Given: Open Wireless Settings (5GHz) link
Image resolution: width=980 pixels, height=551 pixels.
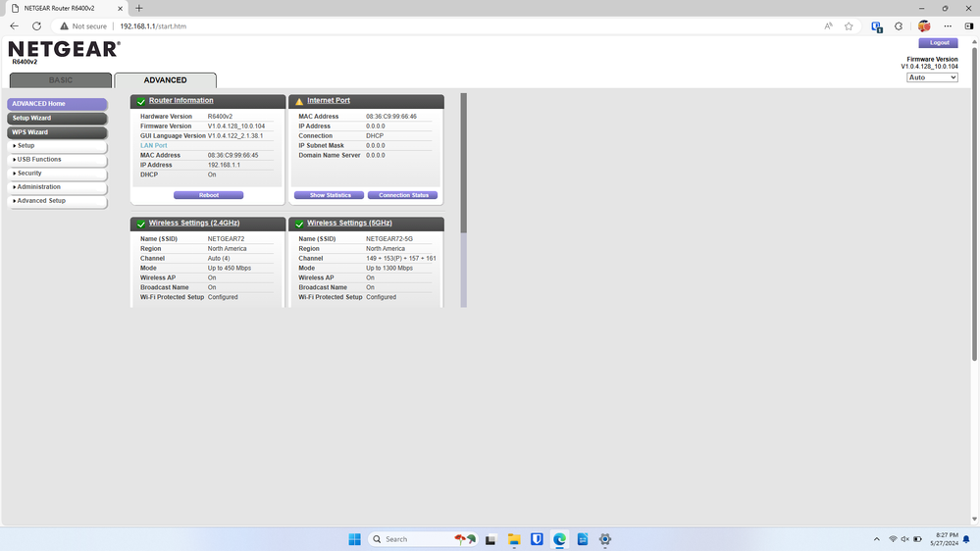Looking at the screenshot, I should click(349, 223).
